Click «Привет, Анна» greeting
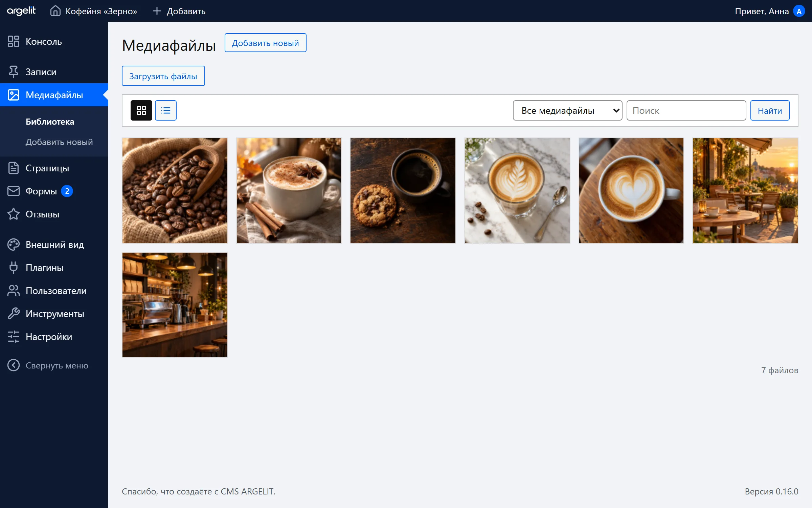 click(762, 11)
